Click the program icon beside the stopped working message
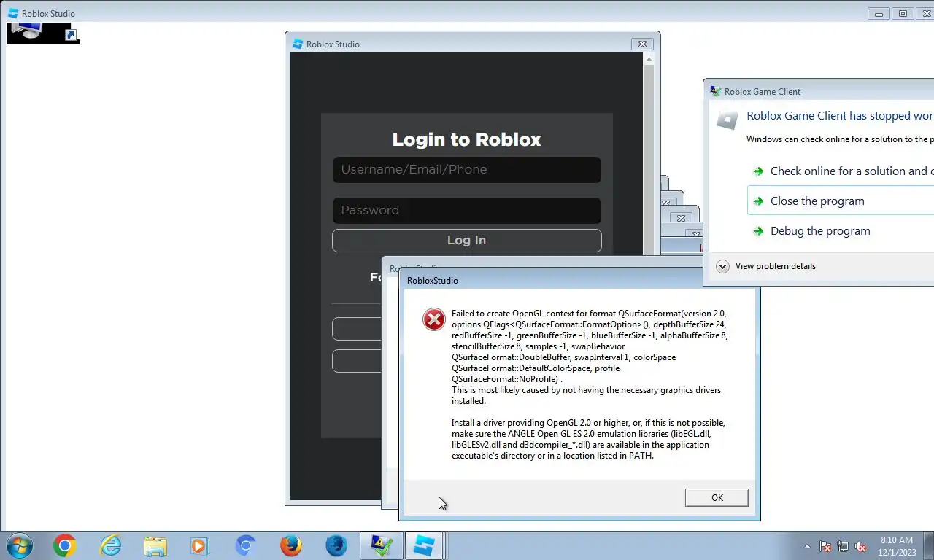The height and width of the screenshot is (560, 934). 727,120
